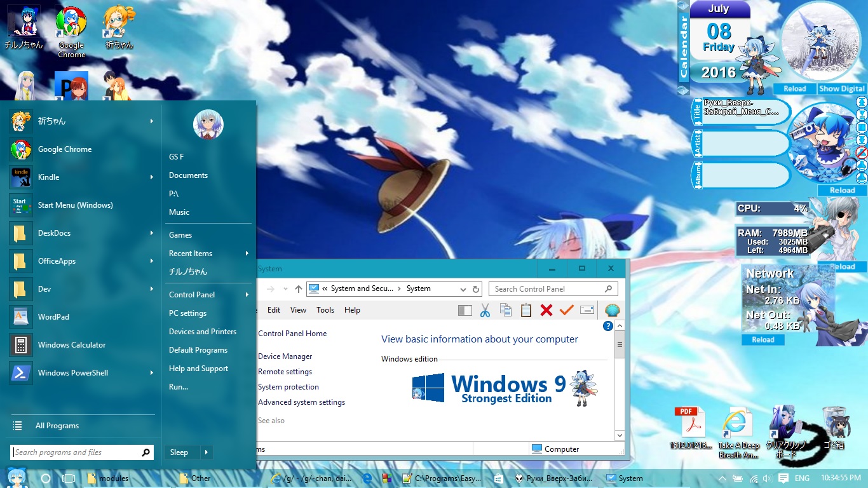Open the クリアクリップボード desktop shortcut

coord(786,432)
